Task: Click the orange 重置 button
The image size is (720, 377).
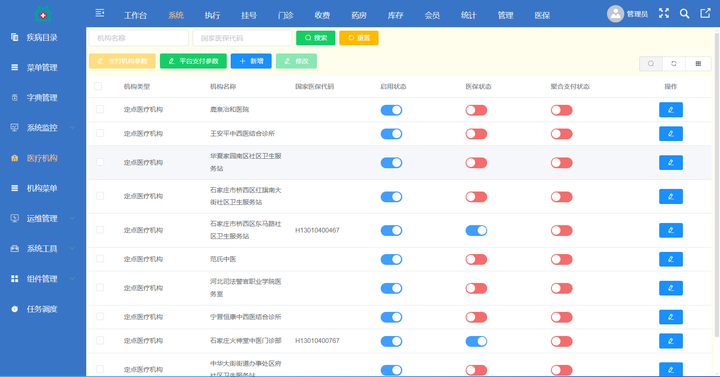Action: 359,38
